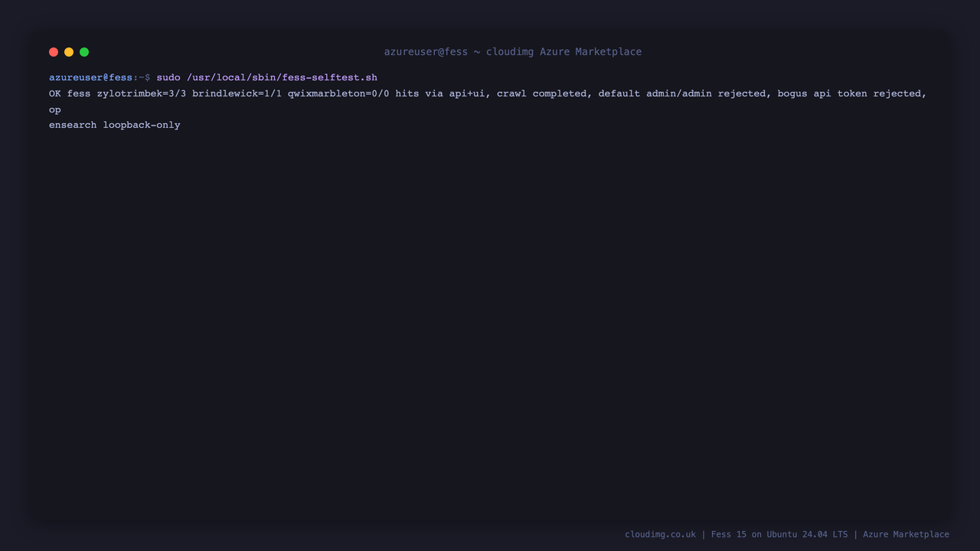Click the 'qwixmarbleton=0/0' result
The width and height of the screenshot is (980, 551).
tap(338, 93)
